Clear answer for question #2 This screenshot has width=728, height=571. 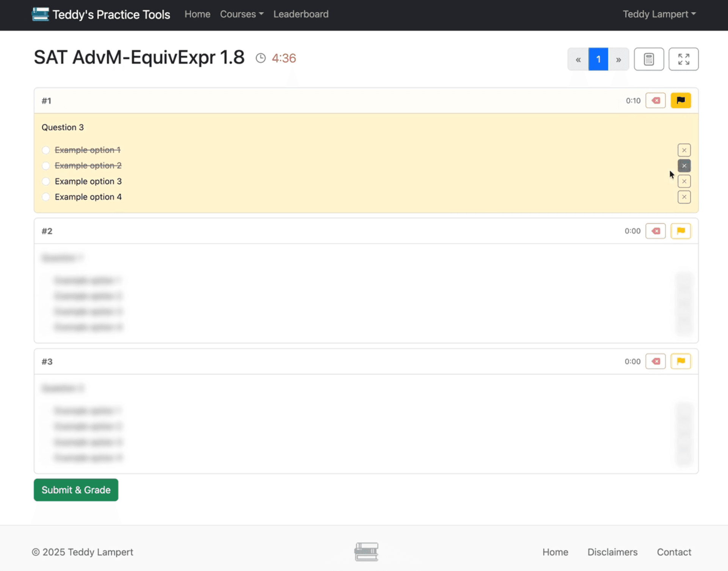coord(656,231)
